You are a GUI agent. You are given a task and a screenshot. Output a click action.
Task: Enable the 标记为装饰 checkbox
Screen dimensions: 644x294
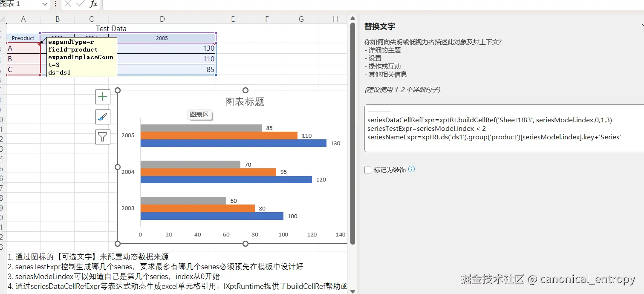point(368,170)
